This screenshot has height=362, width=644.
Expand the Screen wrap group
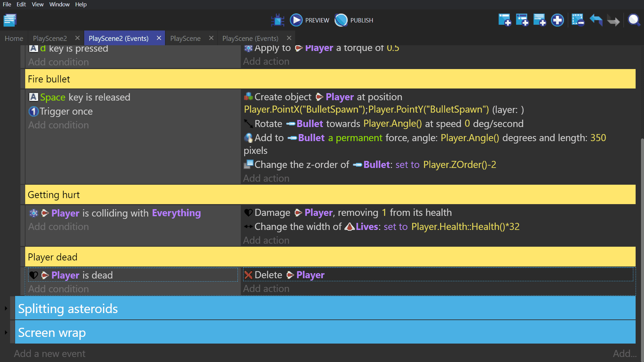[6, 333]
